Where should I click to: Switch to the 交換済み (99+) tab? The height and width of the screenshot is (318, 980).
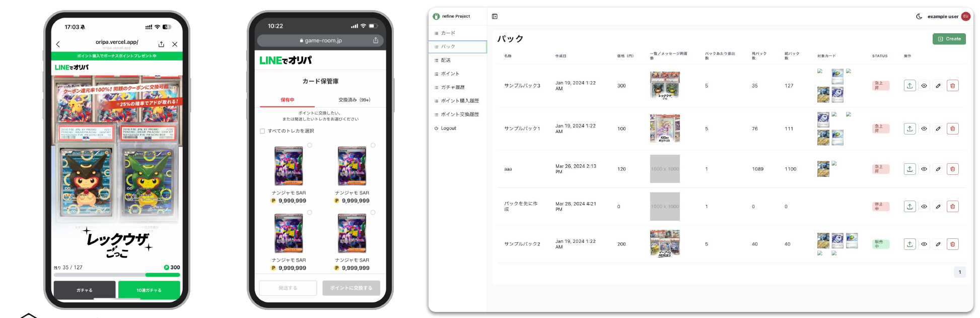pyautogui.click(x=354, y=100)
